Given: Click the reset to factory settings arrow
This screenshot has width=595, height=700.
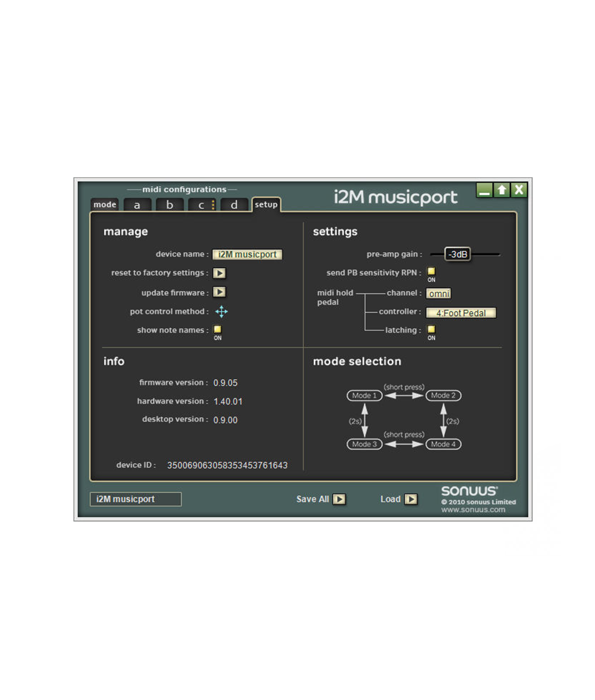Looking at the screenshot, I should coord(219,273).
